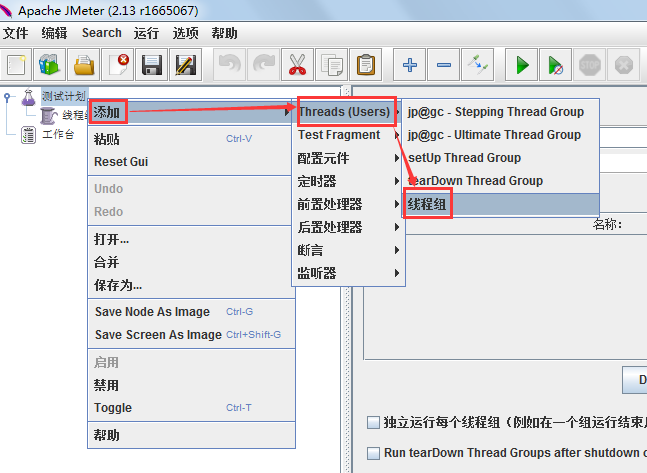Image resolution: width=647 pixels, height=473 pixels.
Task: Start the test with the green play icon
Action: [522, 65]
